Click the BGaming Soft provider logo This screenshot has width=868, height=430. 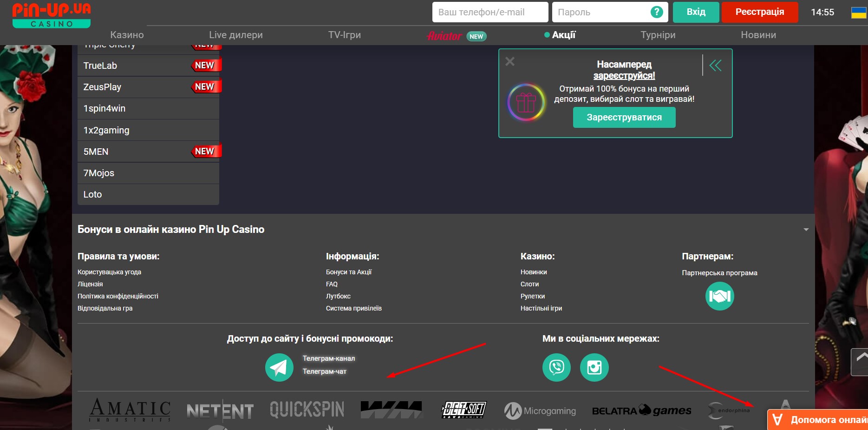coord(463,410)
